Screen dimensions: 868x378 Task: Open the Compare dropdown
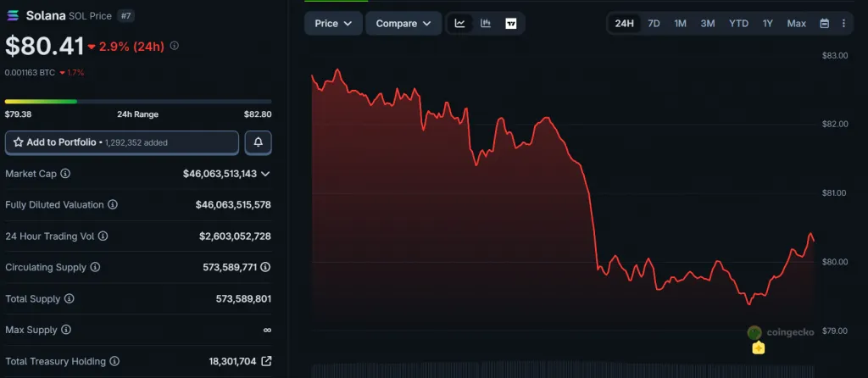point(403,23)
